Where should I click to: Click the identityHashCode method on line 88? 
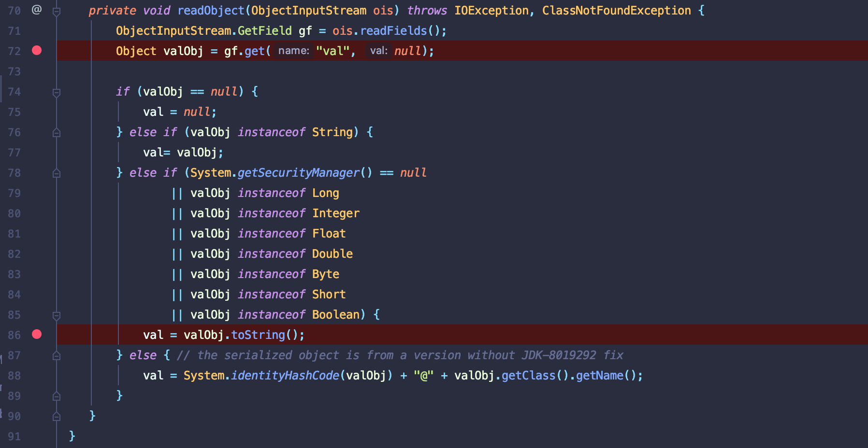[285, 376]
